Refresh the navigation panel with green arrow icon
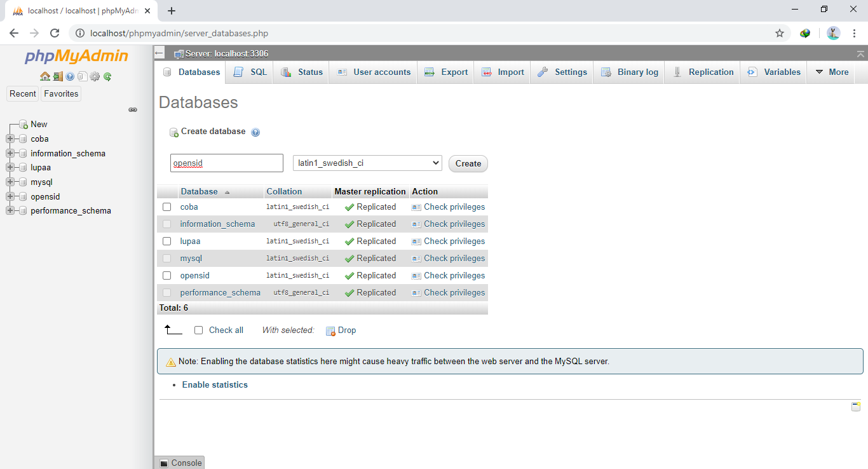The image size is (868, 469). (x=107, y=76)
